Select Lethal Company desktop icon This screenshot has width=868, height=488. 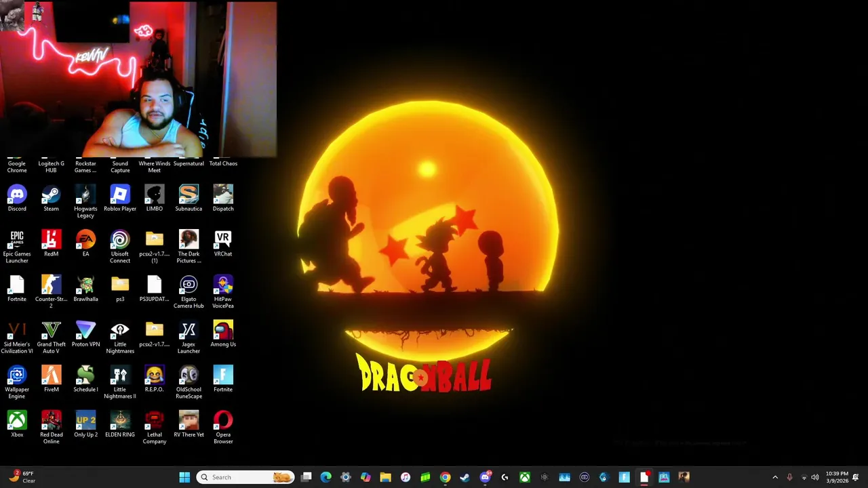[x=154, y=428]
